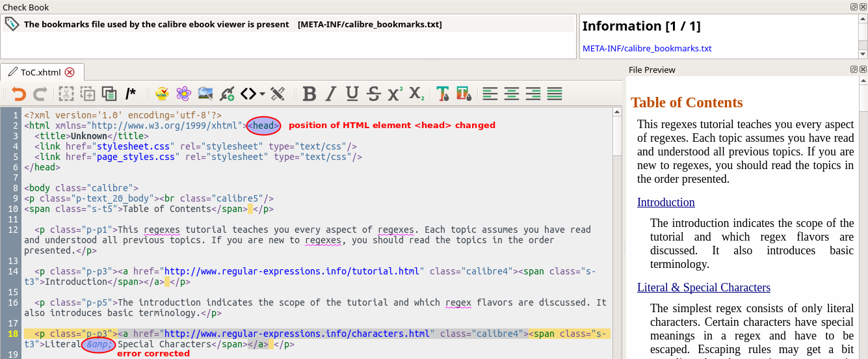Insert hyperlink using the link icon
Viewport: 868px width, 359px height.
(x=227, y=94)
